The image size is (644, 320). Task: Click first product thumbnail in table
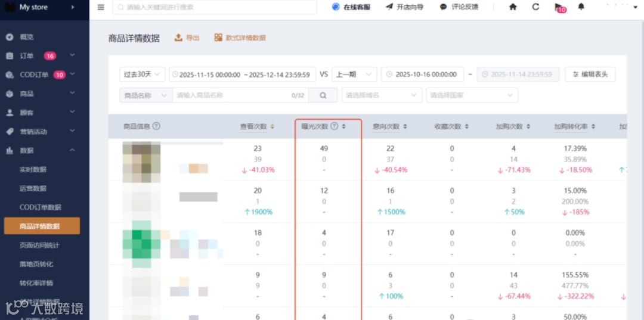(142, 162)
